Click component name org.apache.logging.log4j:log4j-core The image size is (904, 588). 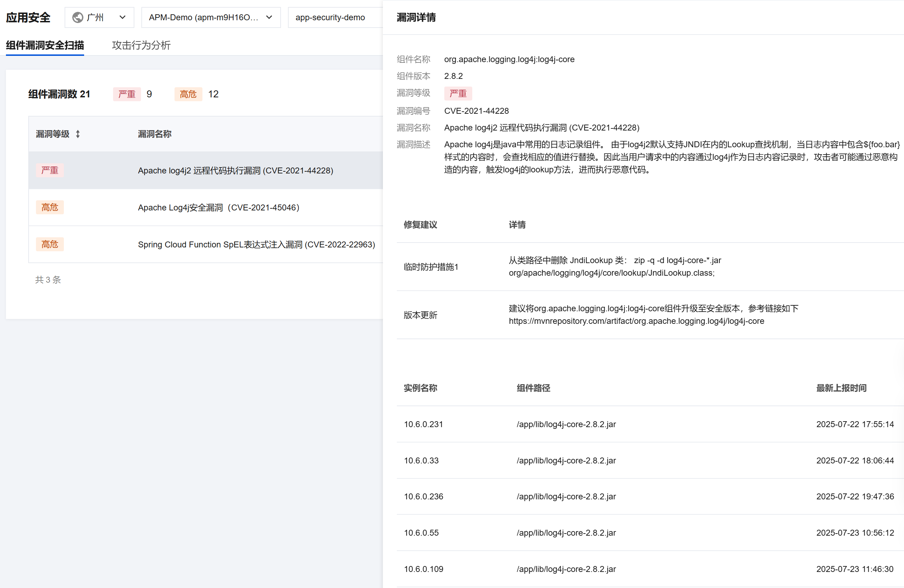(509, 59)
